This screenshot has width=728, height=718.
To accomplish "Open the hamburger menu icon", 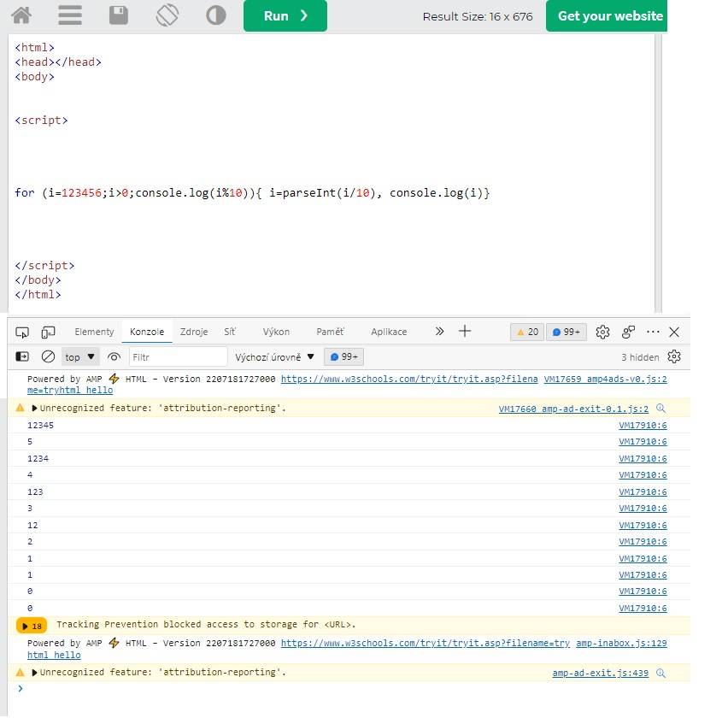I will pyautogui.click(x=70, y=15).
